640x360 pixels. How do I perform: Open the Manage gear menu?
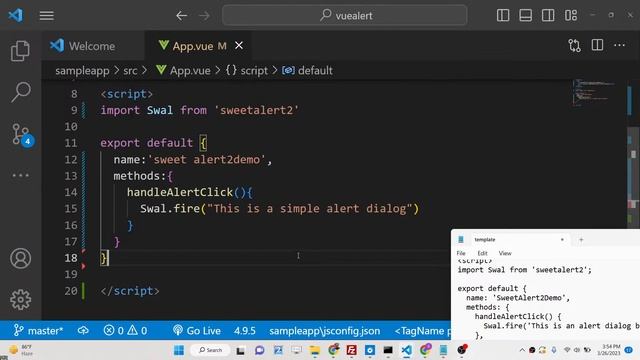20,300
